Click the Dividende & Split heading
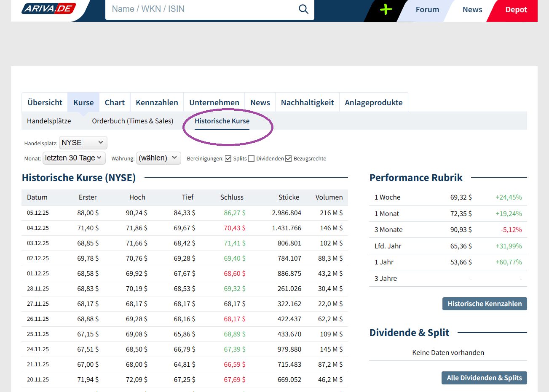 pyautogui.click(x=409, y=333)
